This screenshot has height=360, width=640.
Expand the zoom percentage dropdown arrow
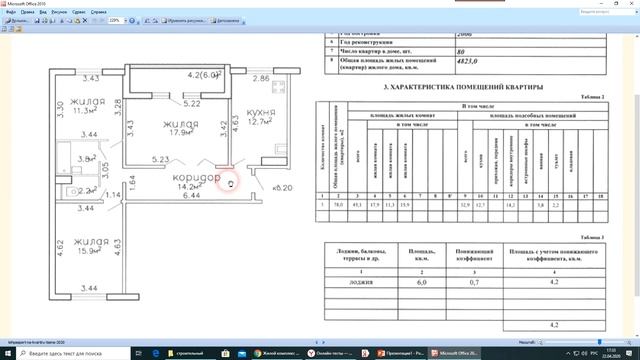click(x=126, y=20)
